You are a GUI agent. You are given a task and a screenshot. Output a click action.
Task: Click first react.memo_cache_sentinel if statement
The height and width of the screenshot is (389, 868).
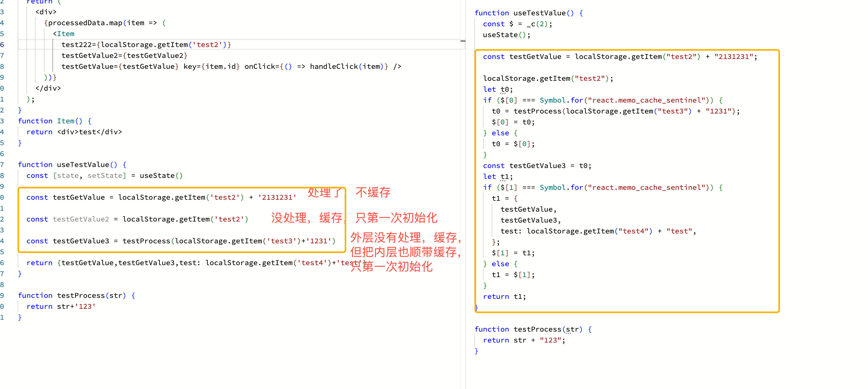[603, 100]
